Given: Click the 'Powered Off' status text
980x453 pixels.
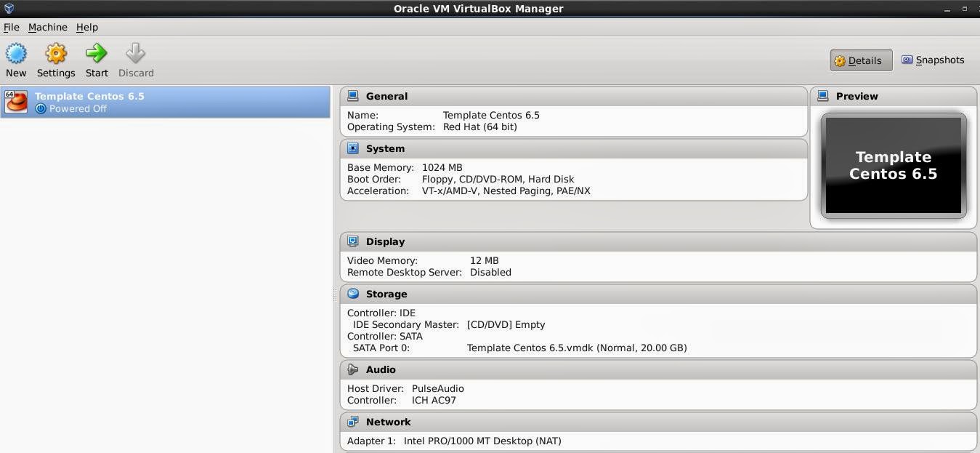Looking at the screenshot, I should click(78, 108).
